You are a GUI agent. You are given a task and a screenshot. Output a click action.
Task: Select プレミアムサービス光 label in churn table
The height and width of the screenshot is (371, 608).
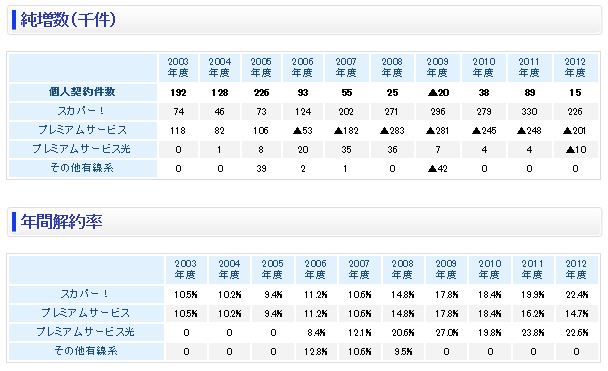point(86,332)
